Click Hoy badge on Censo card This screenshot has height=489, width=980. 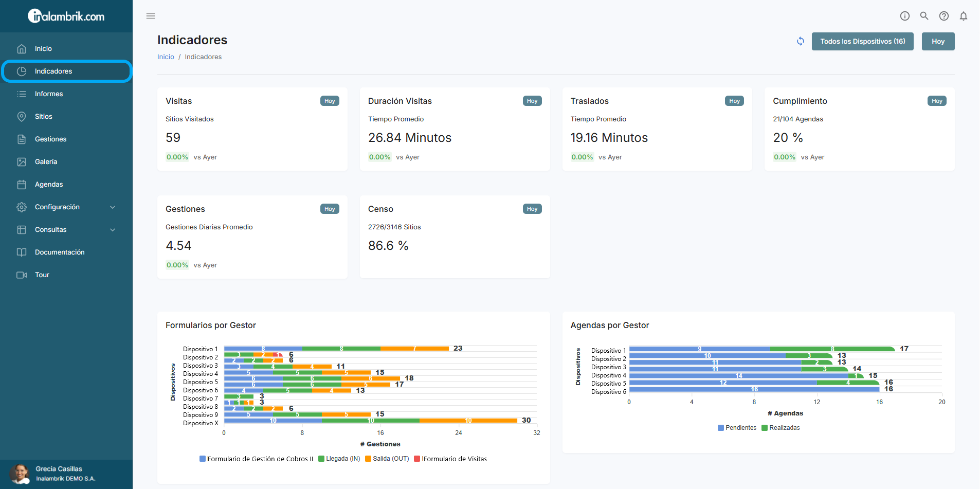pos(532,209)
